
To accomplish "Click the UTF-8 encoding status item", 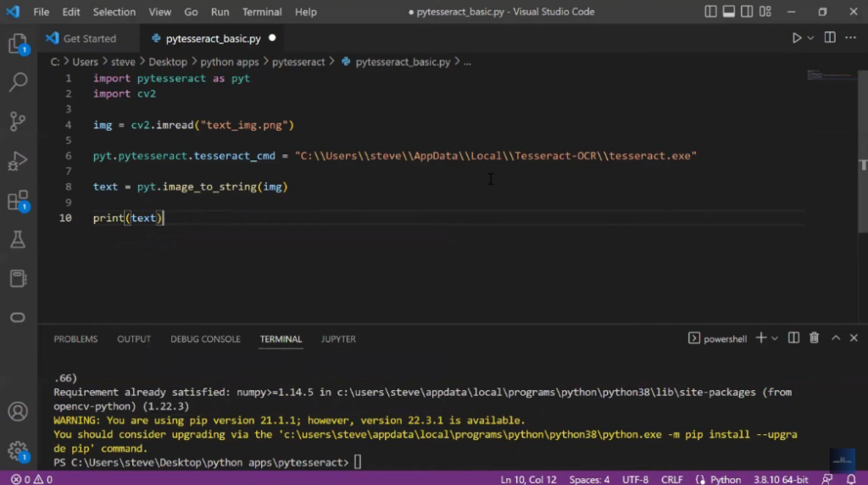I will [633, 479].
